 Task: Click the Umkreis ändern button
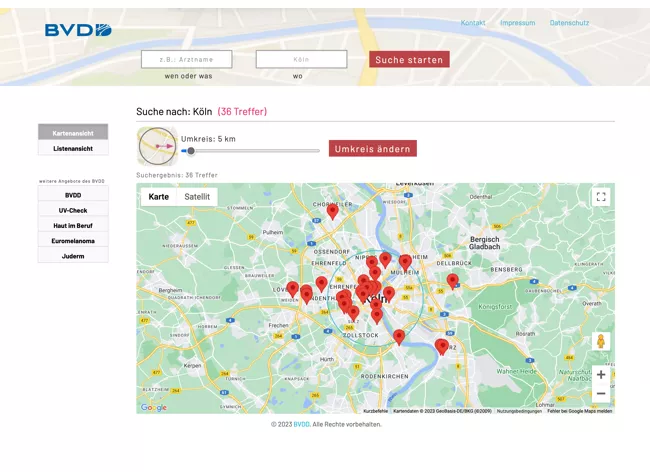pyautogui.click(x=372, y=149)
